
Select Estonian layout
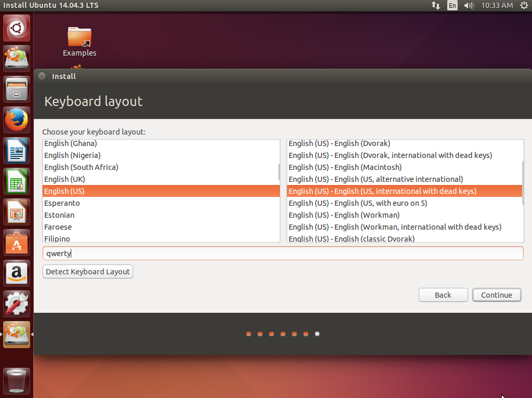[161, 215]
